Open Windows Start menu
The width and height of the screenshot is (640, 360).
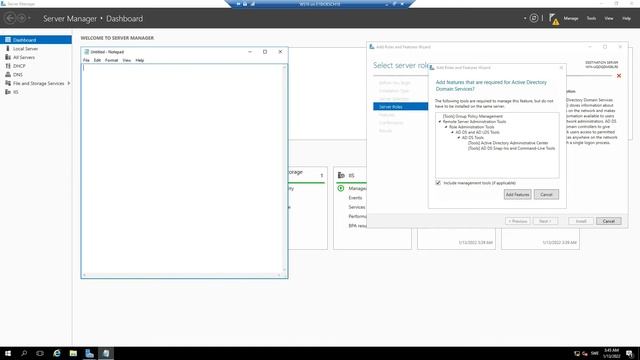tap(8, 353)
